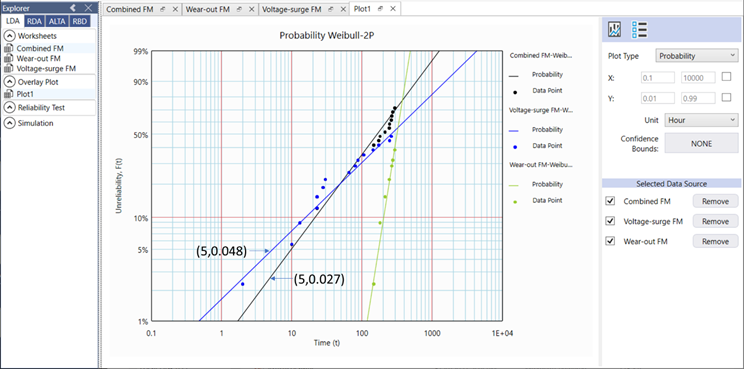The height and width of the screenshot is (369, 744).
Task: Click the X minimum field showing 0.1
Action: pyautogui.click(x=657, y=78)
